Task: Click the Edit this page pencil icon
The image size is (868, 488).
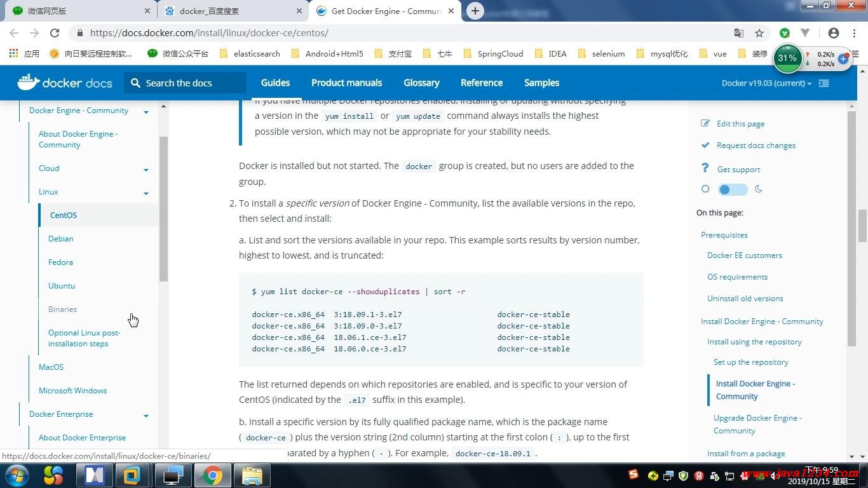Action: coord(705,123)
